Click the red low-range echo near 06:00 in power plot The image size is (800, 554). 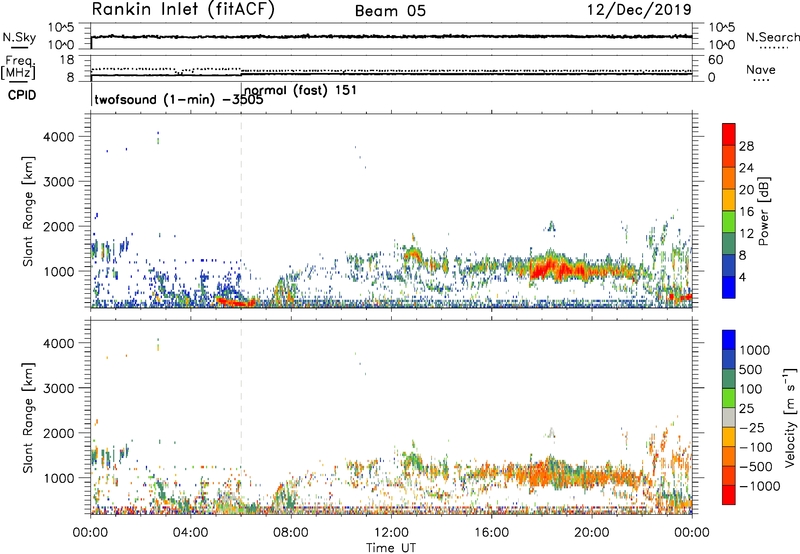click(x=236, y=303)
